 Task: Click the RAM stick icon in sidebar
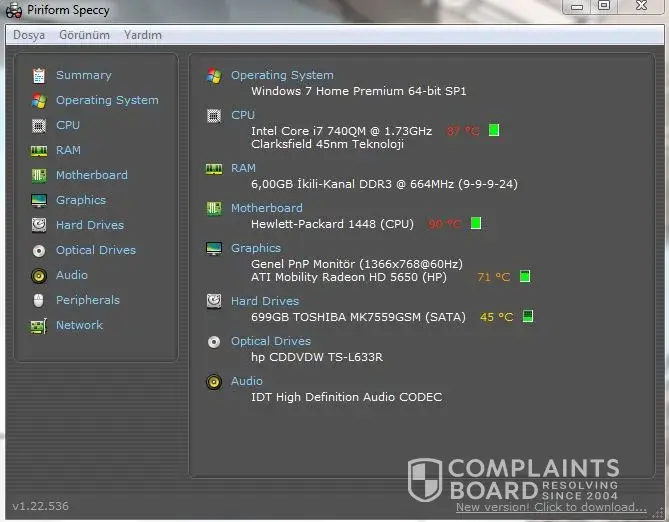(x=39, y=151)
